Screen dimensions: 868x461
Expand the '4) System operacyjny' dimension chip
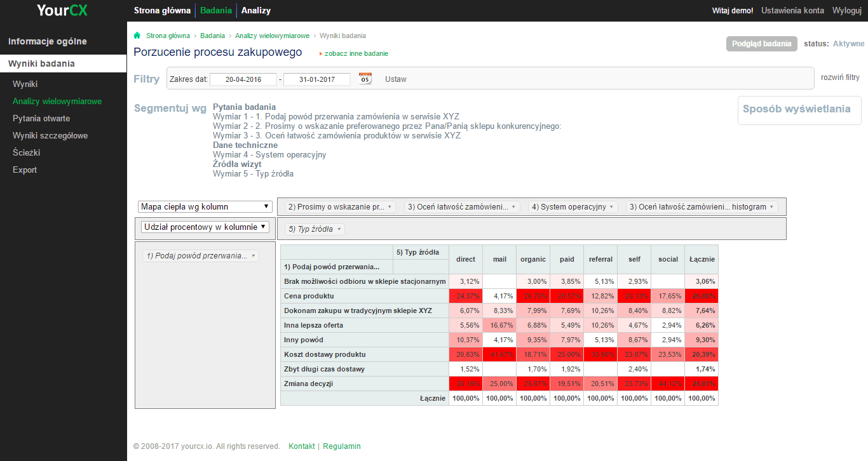click(574, 207)
